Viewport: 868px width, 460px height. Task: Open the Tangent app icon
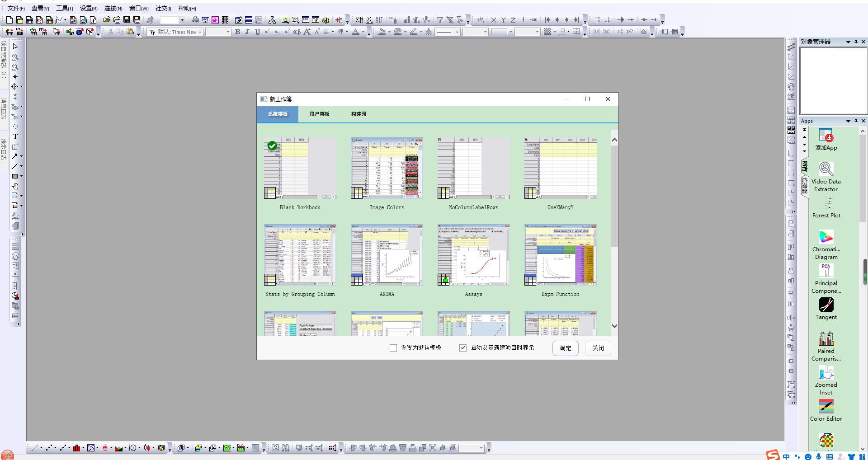(826, 305)
